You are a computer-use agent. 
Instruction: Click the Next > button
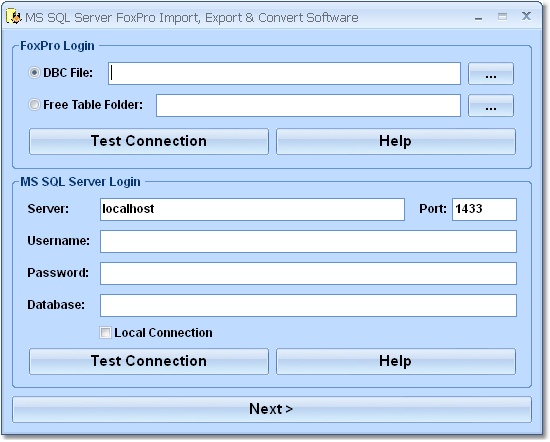click(272, 409)
